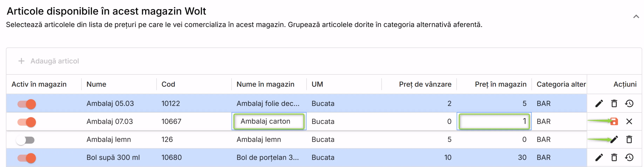Sort by Categoria alter column header
This screenshot has height=167, width=644.
[561, 84]
